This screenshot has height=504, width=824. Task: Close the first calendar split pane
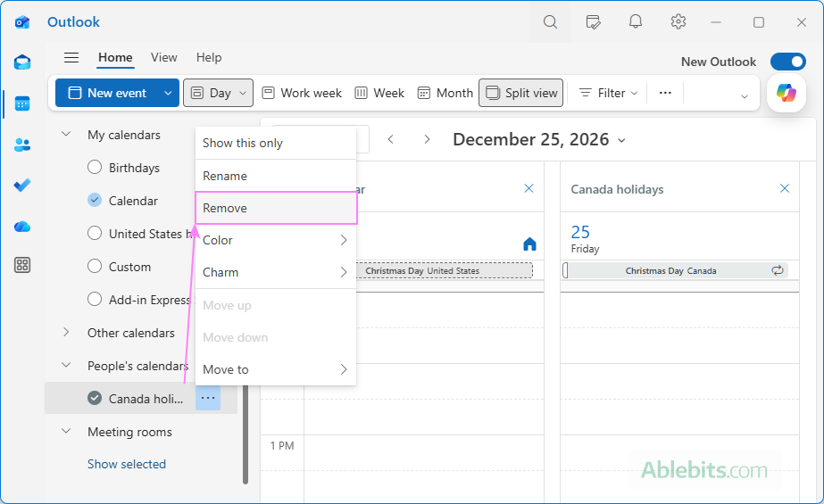pyautogui.click(x=529, y=188)
